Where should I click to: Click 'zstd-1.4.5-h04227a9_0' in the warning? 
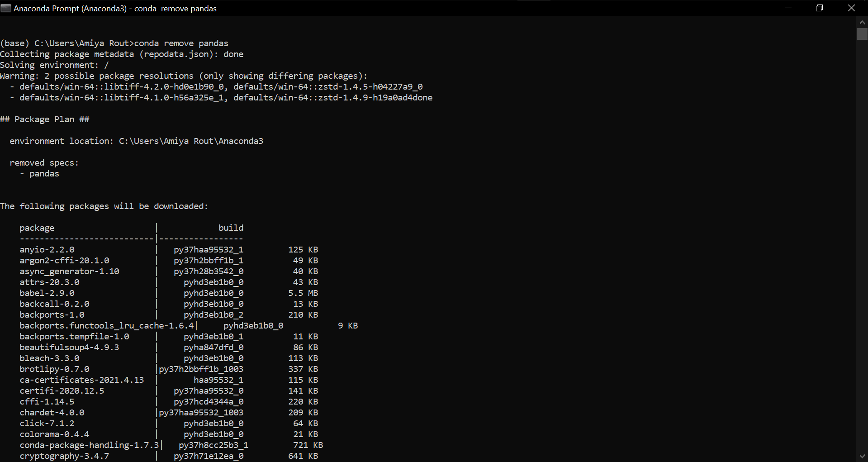pos(370,87)
